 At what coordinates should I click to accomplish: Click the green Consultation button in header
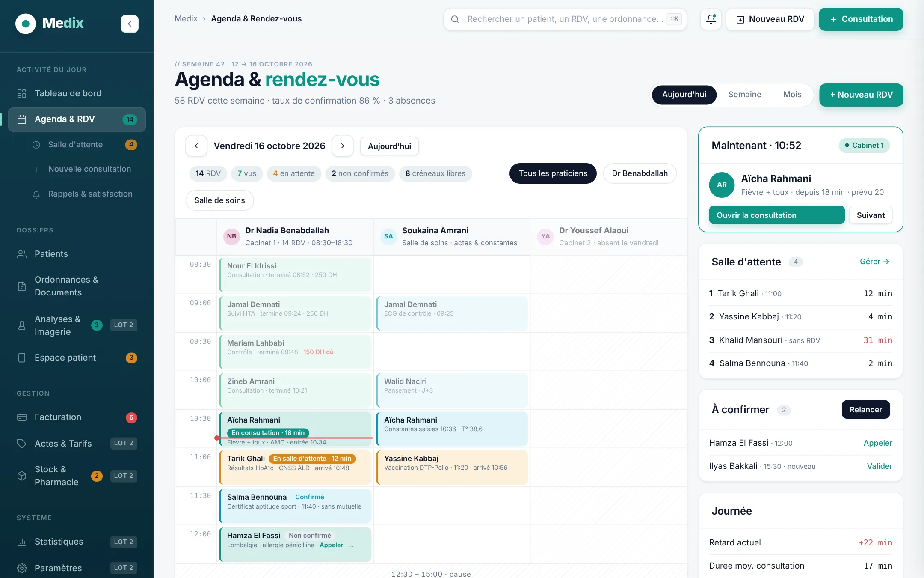point(861,19)
